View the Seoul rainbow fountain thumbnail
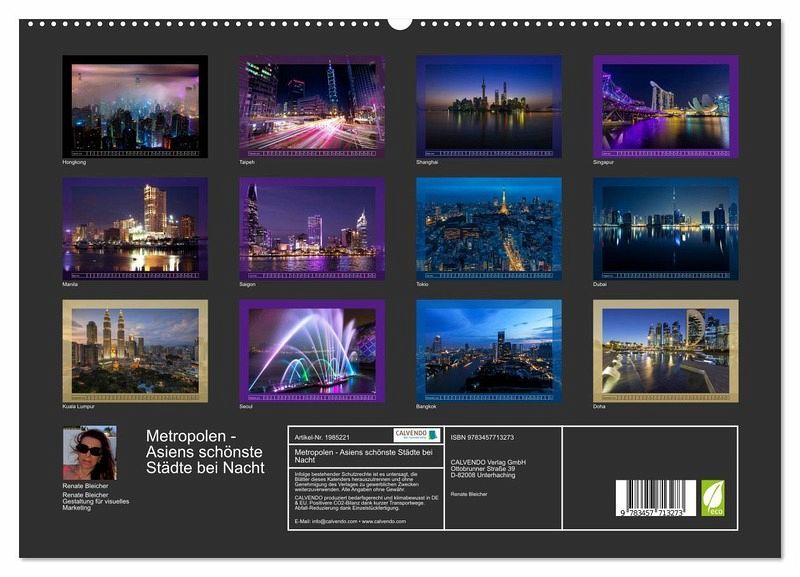 point(312,351)
